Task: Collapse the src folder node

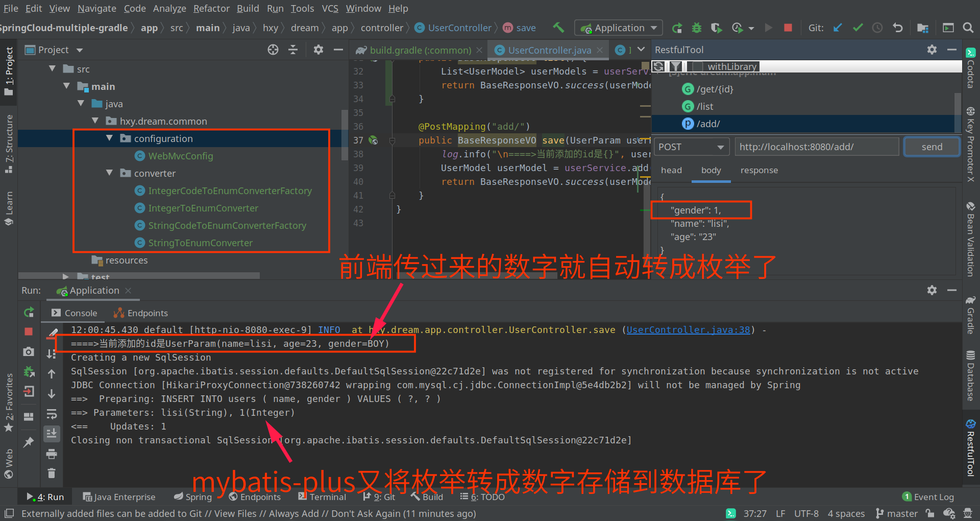Action: tap(52, 69)
